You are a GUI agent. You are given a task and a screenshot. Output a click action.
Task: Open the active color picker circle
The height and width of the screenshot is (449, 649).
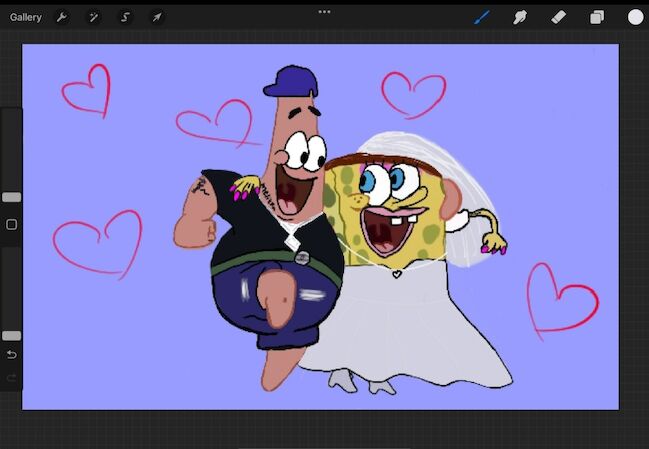[636, 17]
